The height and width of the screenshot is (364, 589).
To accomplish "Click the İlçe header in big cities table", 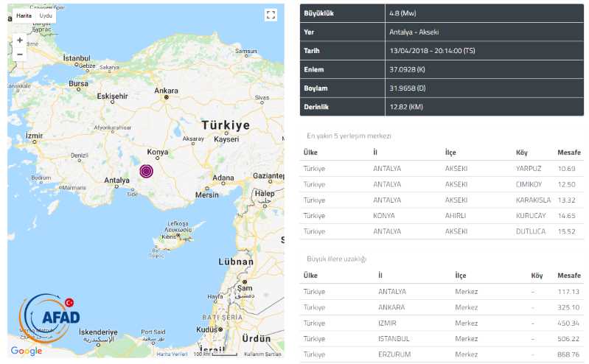I will click(x=461, y=275).
